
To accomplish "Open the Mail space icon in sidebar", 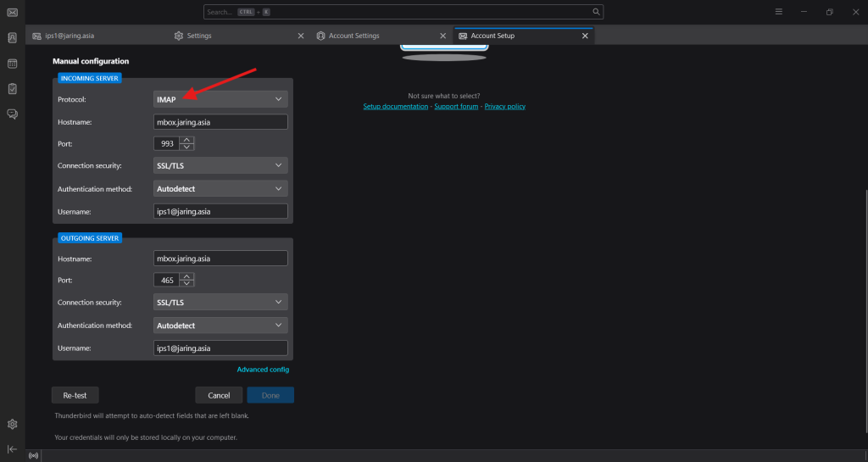I will [12, 12].
